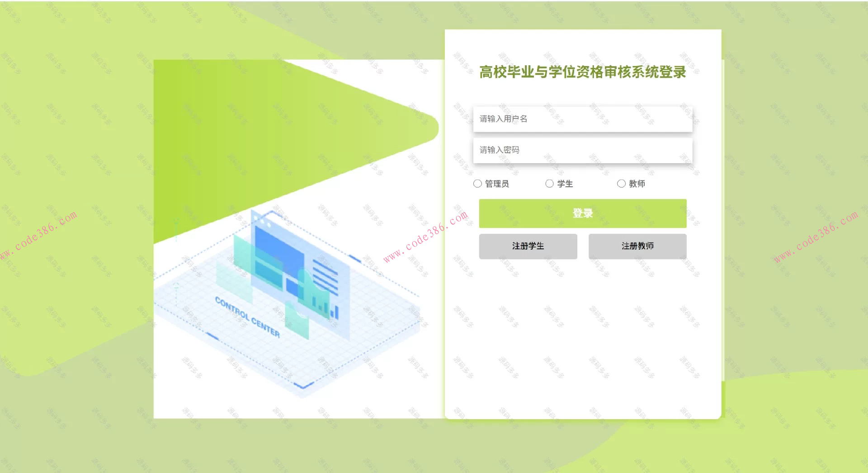868x473 pixels.
Task: Select the 教师 role radio button
Action: pos(622,184)
